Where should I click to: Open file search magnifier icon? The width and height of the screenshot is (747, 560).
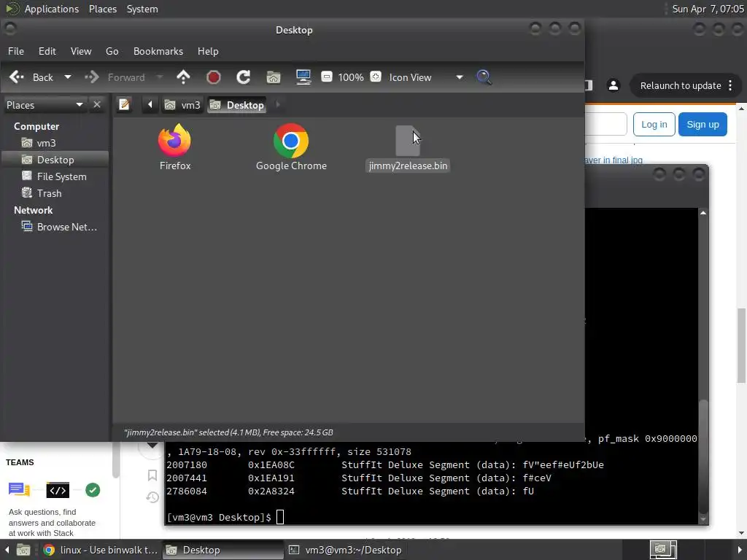484,77
